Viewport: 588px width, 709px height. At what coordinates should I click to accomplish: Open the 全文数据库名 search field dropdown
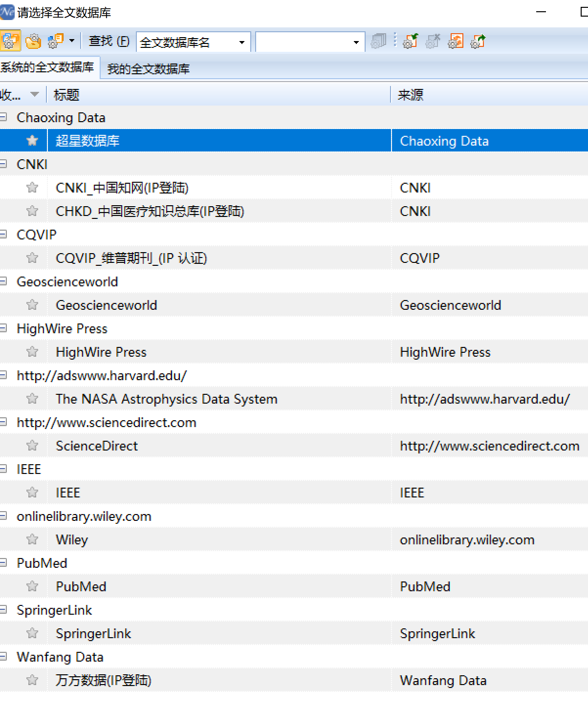[x=242, y=43]
